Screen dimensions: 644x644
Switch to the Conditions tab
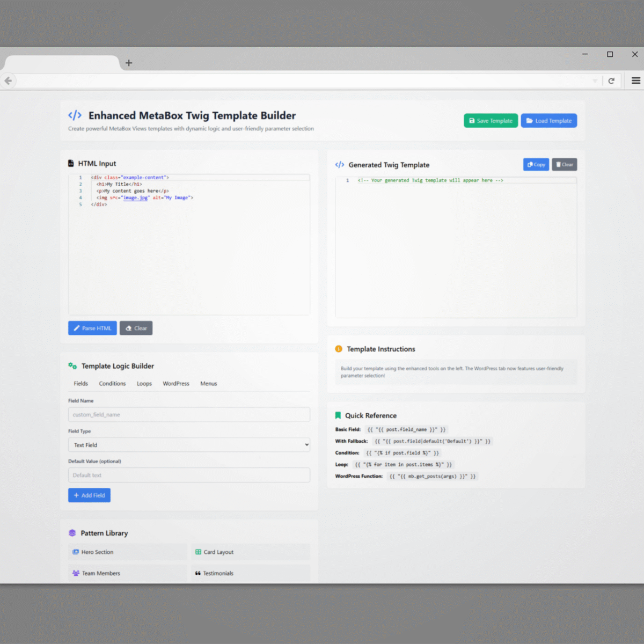pos(112,384)
